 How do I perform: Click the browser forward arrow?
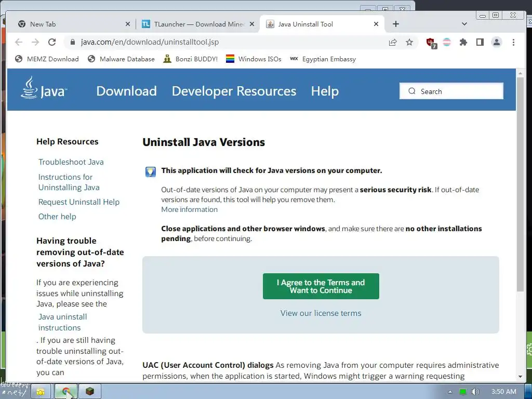(x=35, y=42)
